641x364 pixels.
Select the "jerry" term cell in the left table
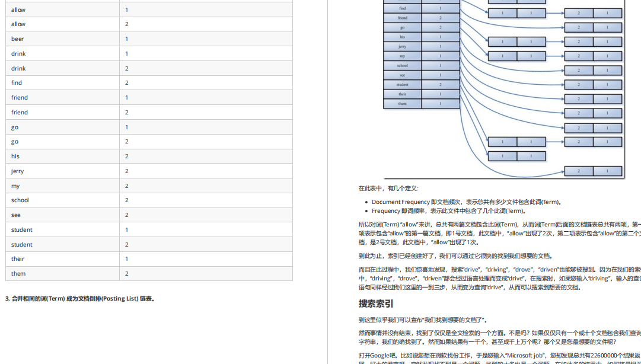[x=62, y=171]
